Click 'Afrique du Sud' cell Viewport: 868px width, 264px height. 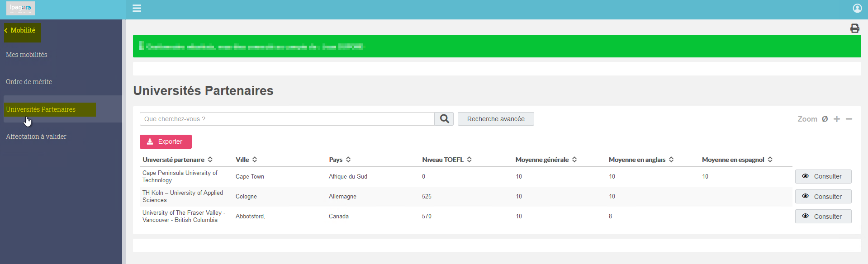pos(348,177)
